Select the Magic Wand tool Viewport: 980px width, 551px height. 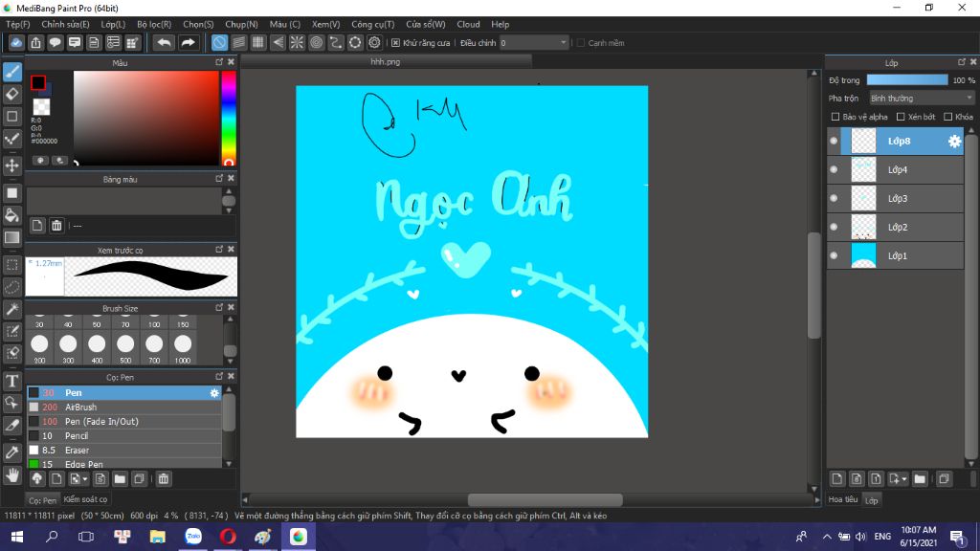coord(11,309)
